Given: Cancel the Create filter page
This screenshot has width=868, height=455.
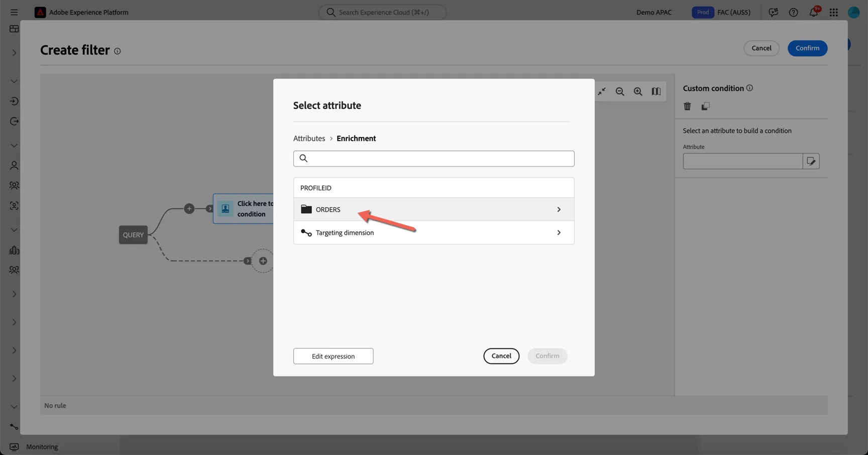Looking at the screenshot, I should coord(762,48).
